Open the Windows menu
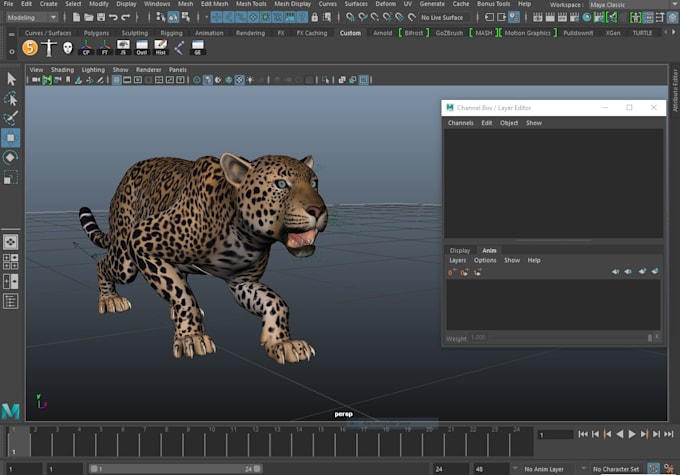 click(157, 4)
